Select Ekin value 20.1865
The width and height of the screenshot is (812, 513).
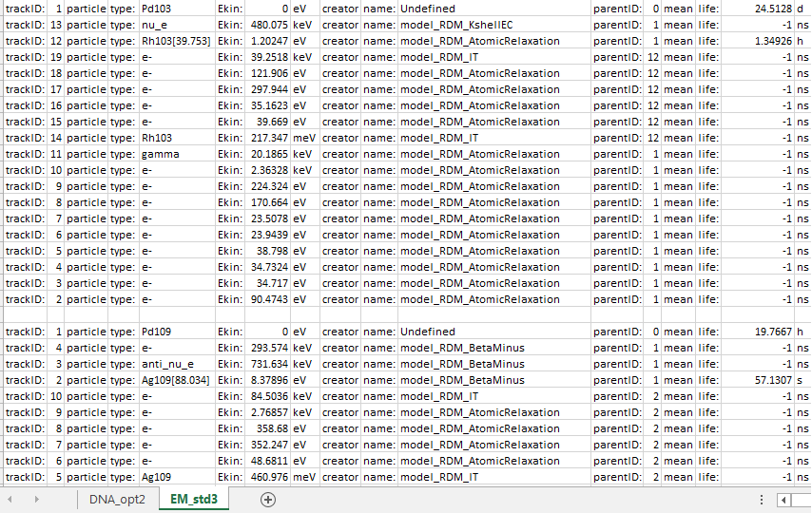(x=268, y=154)
